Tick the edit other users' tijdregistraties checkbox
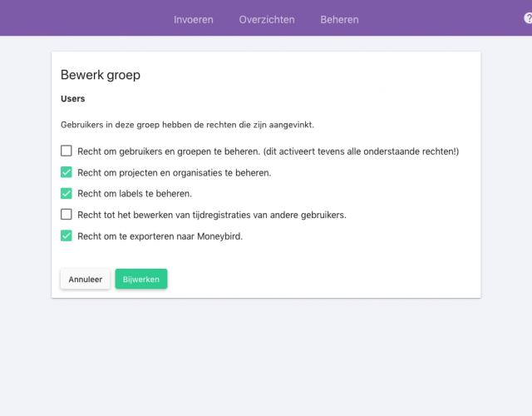 pos(66,215)
